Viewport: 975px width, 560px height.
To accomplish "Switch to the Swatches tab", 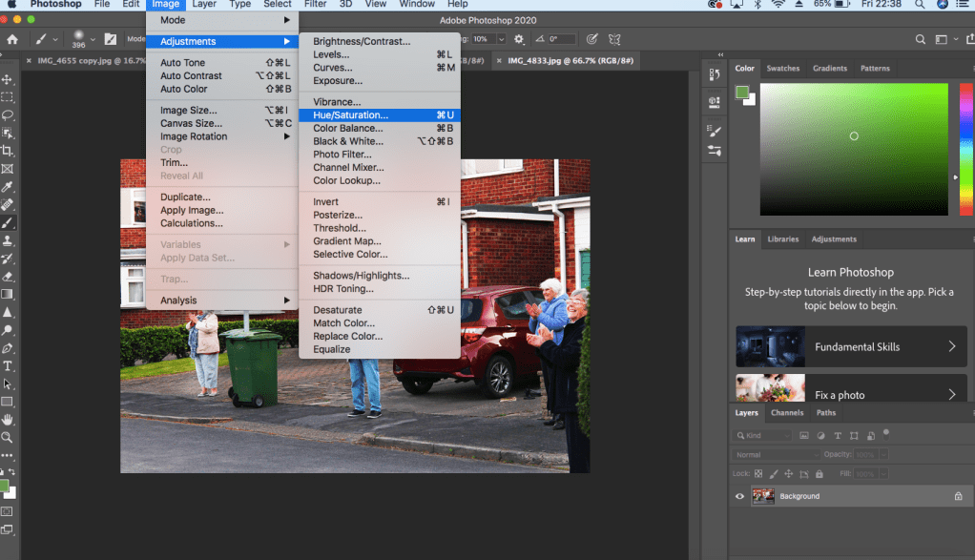I will pos(783,69).
